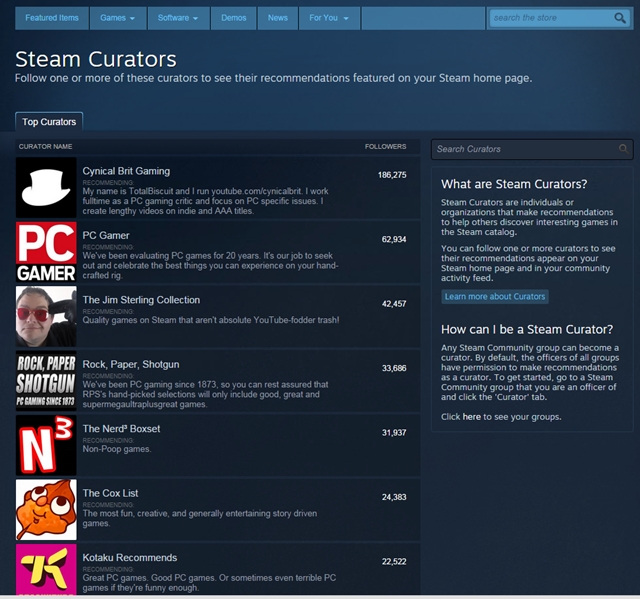640x599 pixels.
Task: Open Kotaku Recommends pink K avatar
Action: (46, 569)
